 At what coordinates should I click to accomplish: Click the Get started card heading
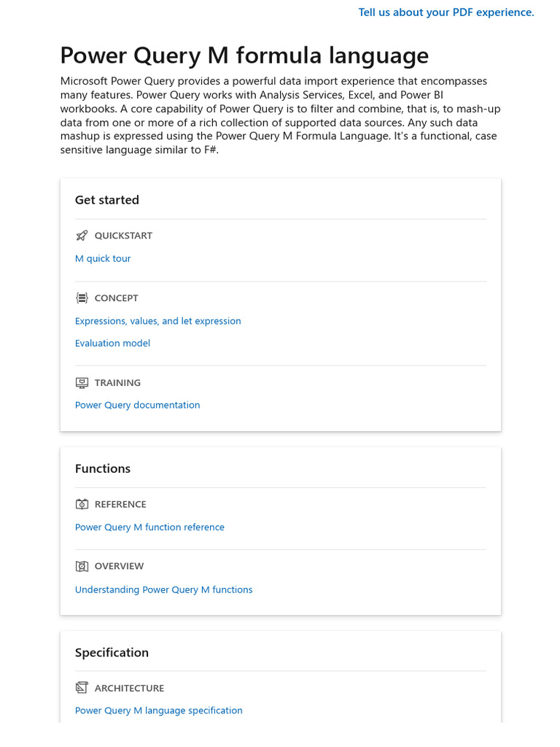pyautogui.click(x=106, y=200)
